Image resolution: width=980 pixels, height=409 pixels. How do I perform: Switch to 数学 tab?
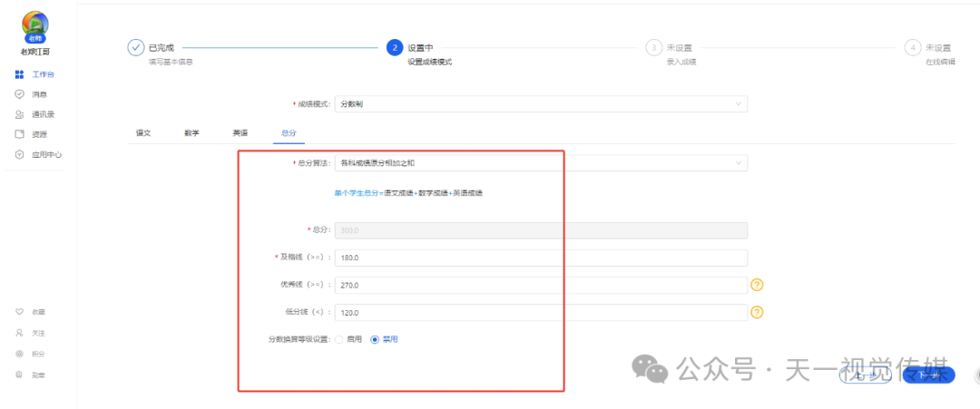pyautogui.click(x=191, y=133)
